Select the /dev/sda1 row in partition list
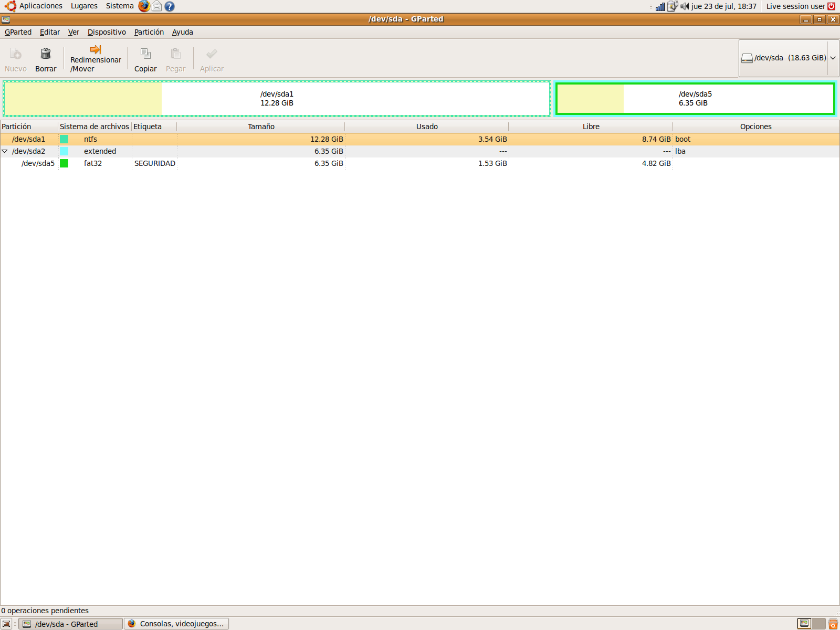This screenshot has width=840, height=630. coord(420,139)
